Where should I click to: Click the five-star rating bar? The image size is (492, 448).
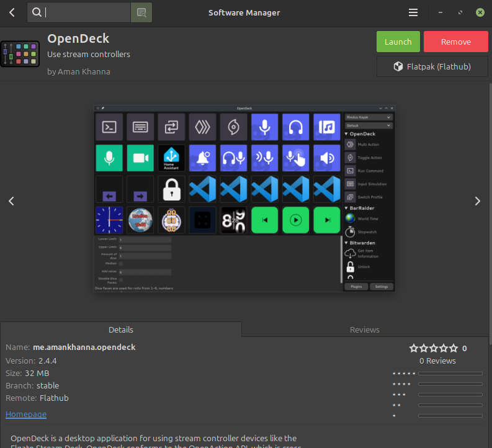coord(450,374)
